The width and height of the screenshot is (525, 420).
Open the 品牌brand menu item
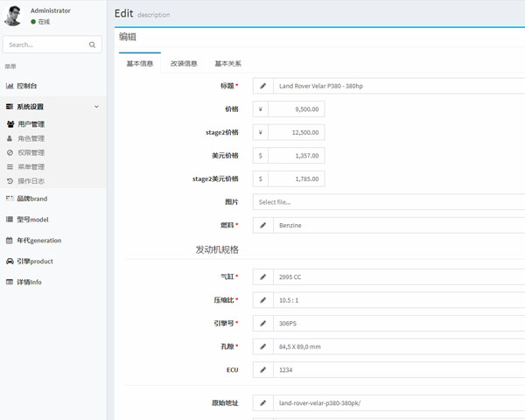tap(31, 199)
